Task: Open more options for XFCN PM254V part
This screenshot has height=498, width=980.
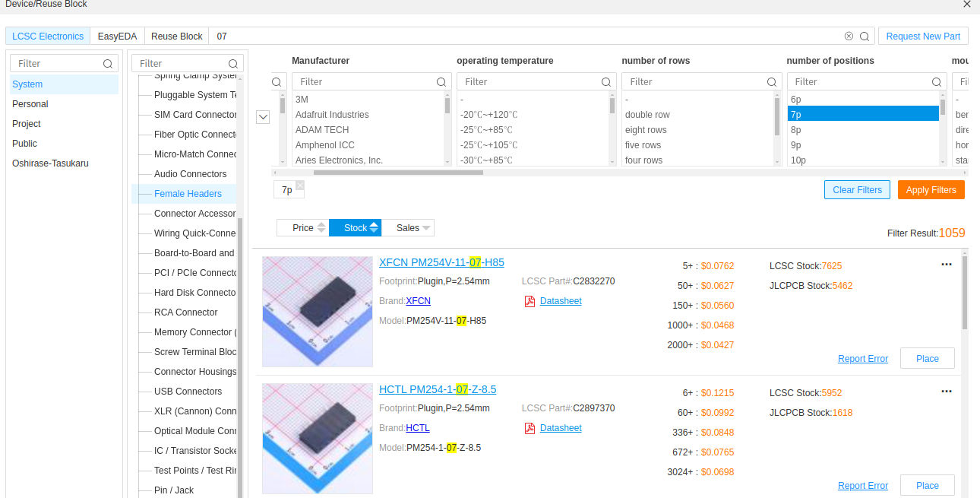Action: tap(947, 265)
